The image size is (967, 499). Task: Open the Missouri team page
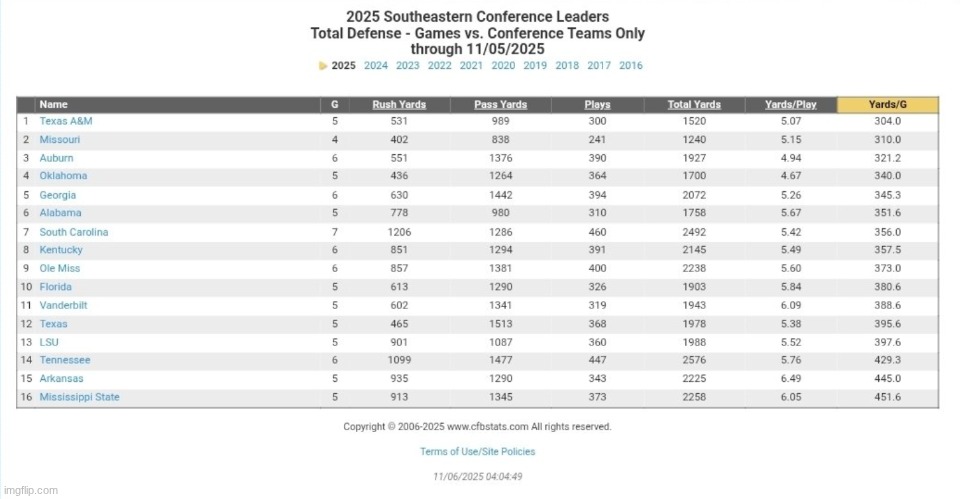tap(60, 140)
